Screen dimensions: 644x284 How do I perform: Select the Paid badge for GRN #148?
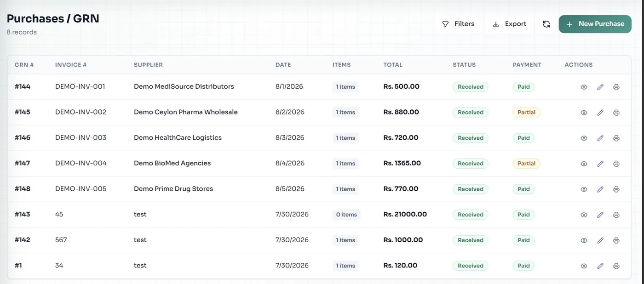(523, 189)
